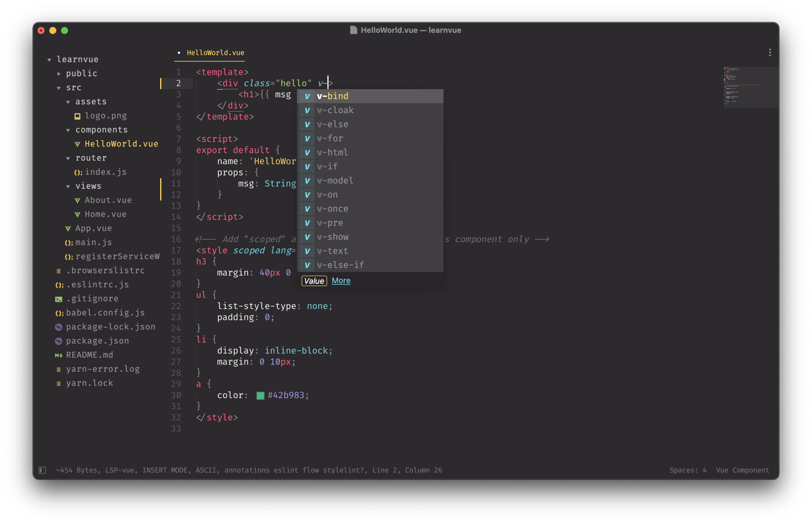Expand the public folder
The width and height of the screenshot is (812, 523).
59,74
